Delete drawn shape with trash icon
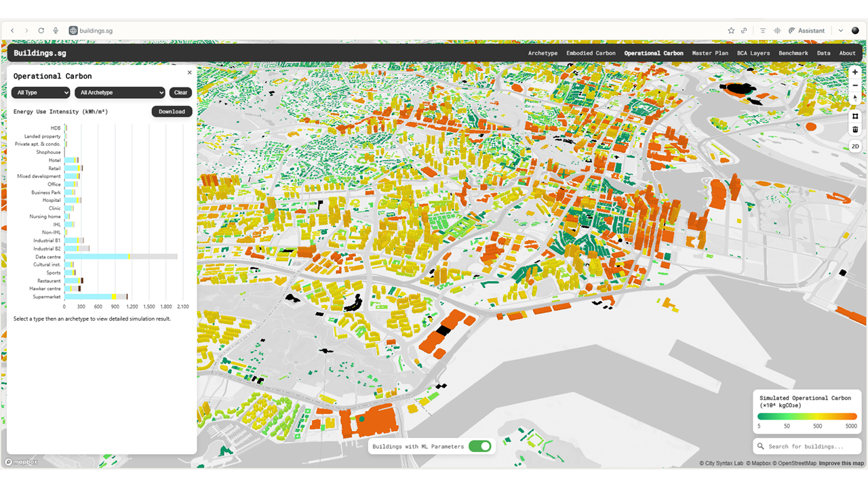The width and height of the screenshot is (868, 488). pyautogui.click(x=855, y=129)
